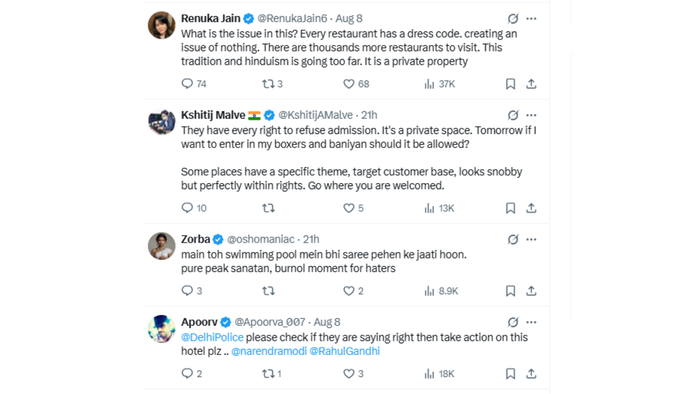
Task: Retweet Zorba's saree post
Action: pos(268,291)
